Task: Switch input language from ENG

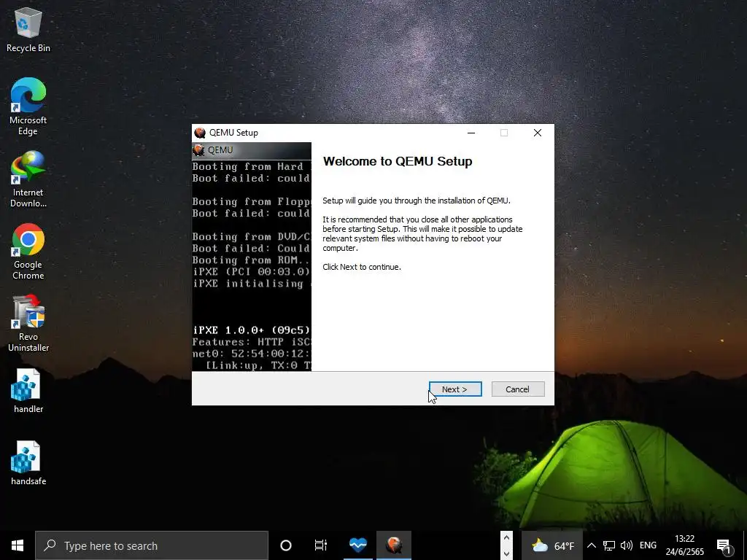Action: click(648, 545)
